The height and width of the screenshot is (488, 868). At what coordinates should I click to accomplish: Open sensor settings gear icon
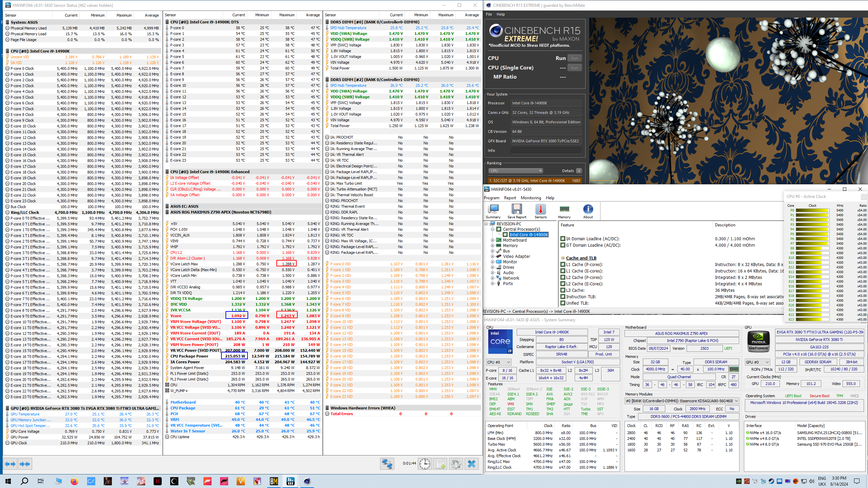(456, 464)
